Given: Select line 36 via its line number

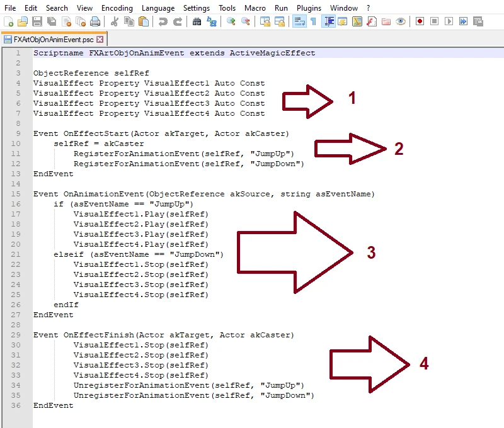Looking at the screenshot, I should pyautogui.click(x=16, y=405).
